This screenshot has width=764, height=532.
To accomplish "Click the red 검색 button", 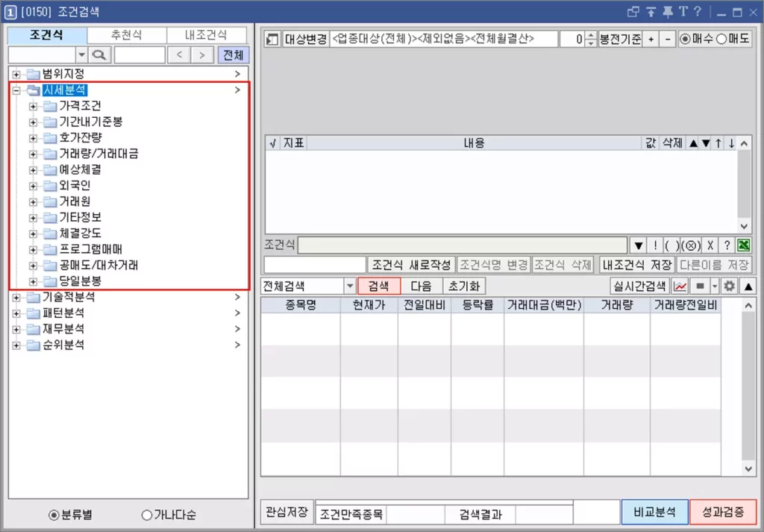I will pyautogui.click(x=379, y=287).
